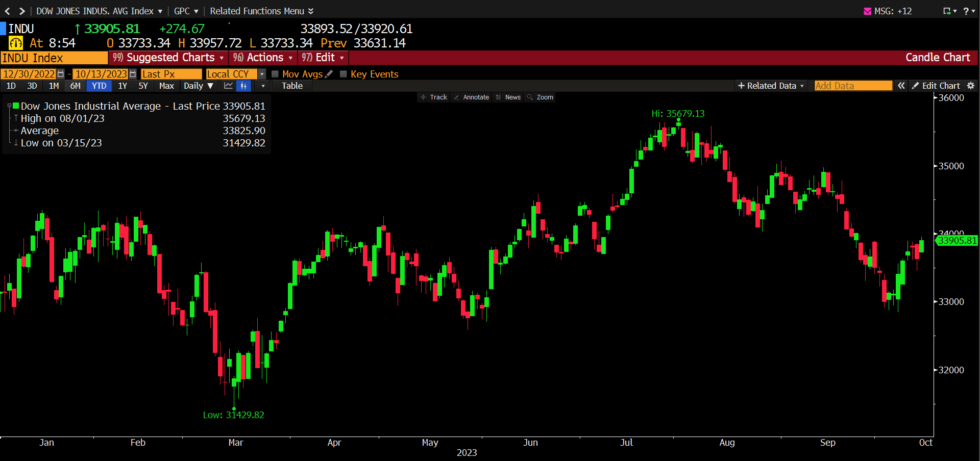Go back with the left arrow
The image size is (980, 461).
(x=8, y=11)
